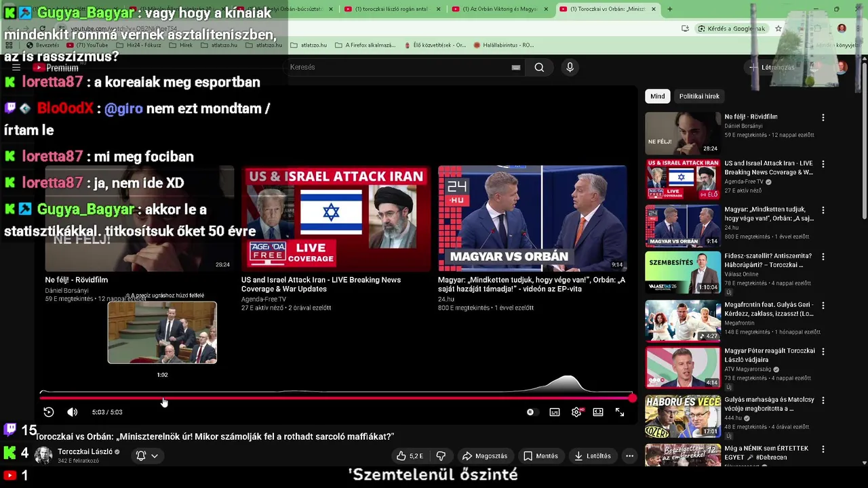
Task: Open Magyar Péter reagált Toroczkai title
Action: pyautogui.click(x=770, y=355)
